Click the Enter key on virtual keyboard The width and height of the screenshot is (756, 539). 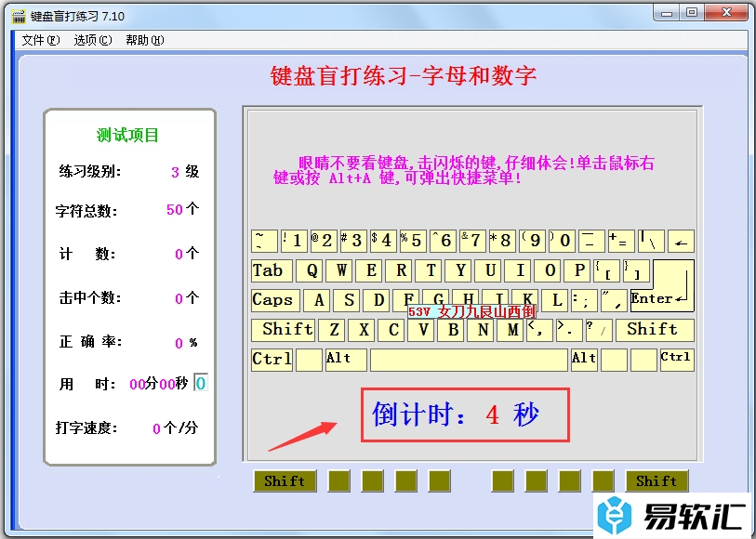click(x=662, y=286)
